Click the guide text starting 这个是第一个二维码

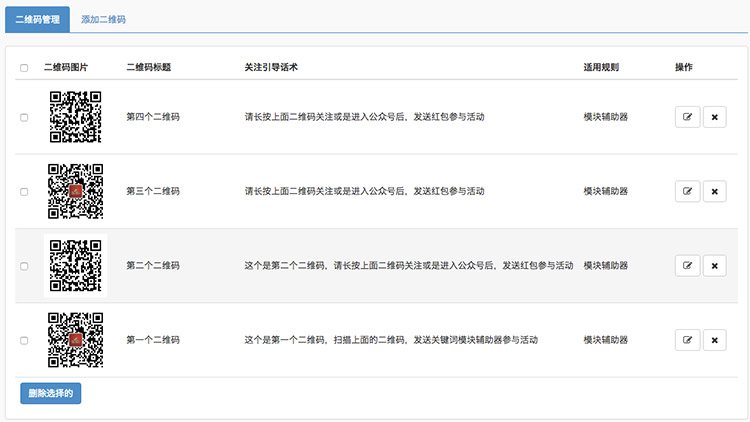[x=391, y=340]
